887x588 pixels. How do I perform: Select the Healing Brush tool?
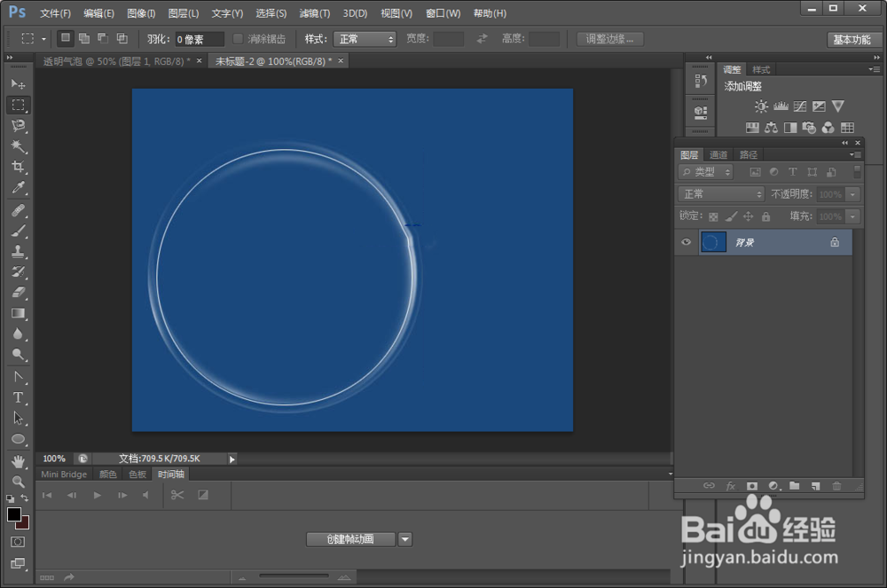(18, 210)
